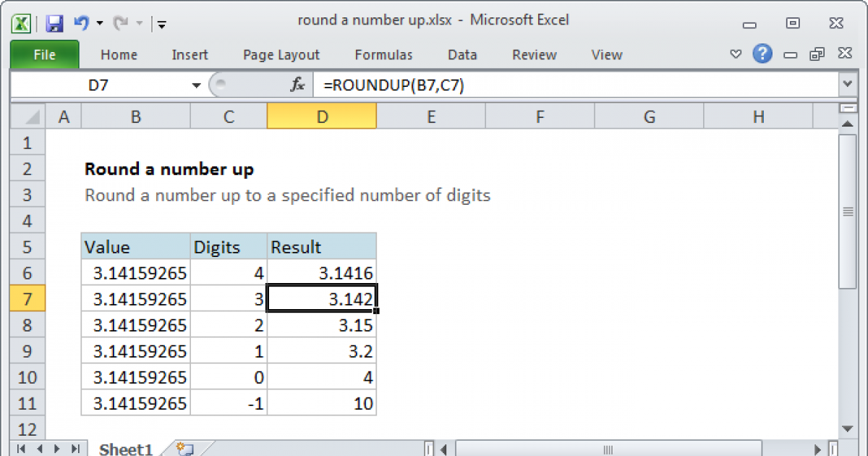This screenshot has height=456, width=868.
Task: Save the workbook using the Save icon
Action: [x=54, y=23]
